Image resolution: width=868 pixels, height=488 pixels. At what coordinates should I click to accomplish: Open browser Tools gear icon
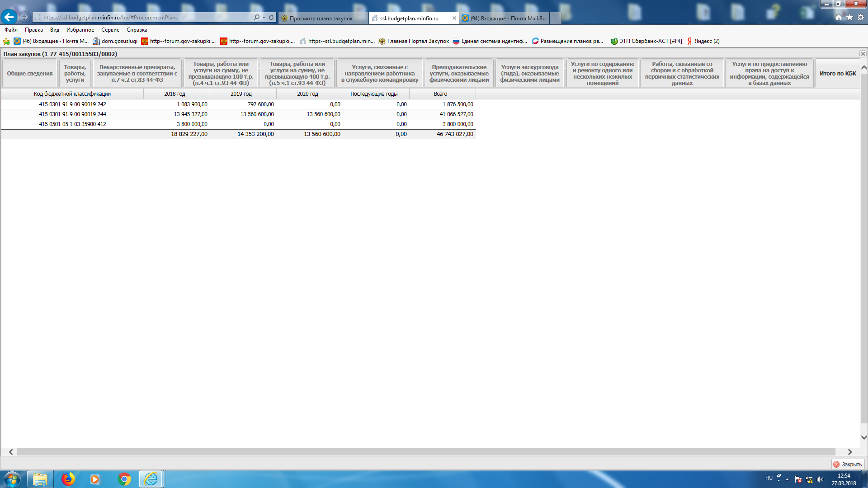pyautogui.click(x=861, y=17)
